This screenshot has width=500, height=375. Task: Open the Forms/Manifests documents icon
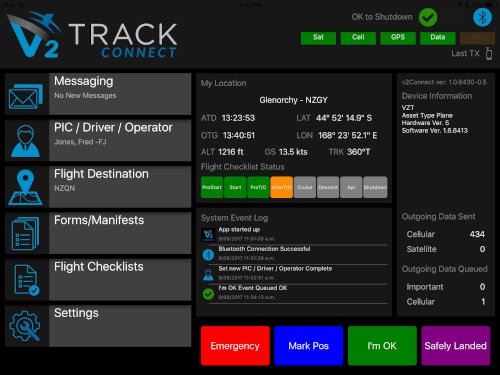[x=25, y=233]
